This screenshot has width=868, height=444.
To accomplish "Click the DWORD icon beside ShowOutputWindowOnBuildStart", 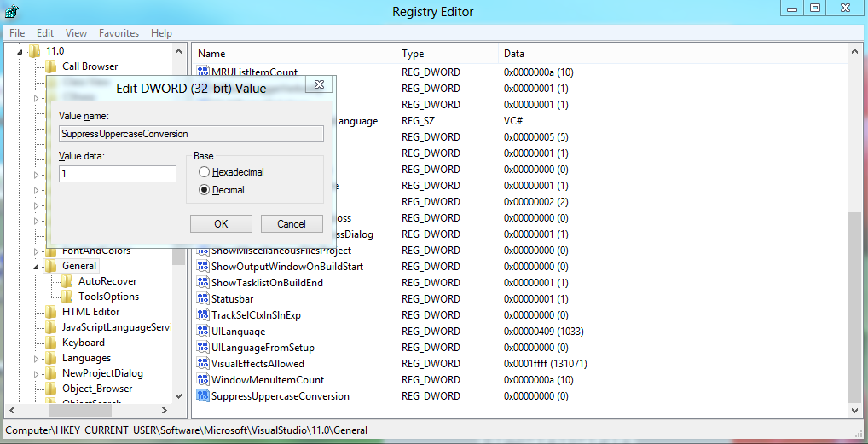I will (203, 266).
